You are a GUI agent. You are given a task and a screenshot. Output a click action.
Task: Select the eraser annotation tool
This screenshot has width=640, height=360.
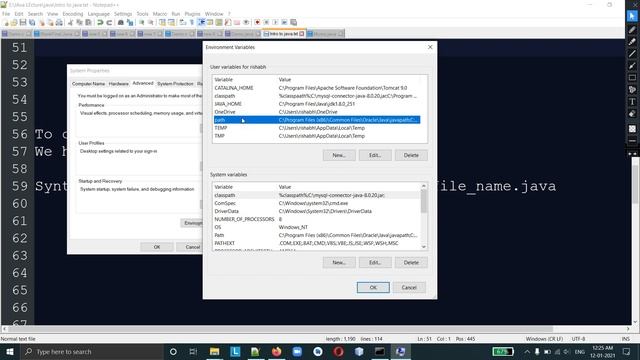(x=632, y=114)
